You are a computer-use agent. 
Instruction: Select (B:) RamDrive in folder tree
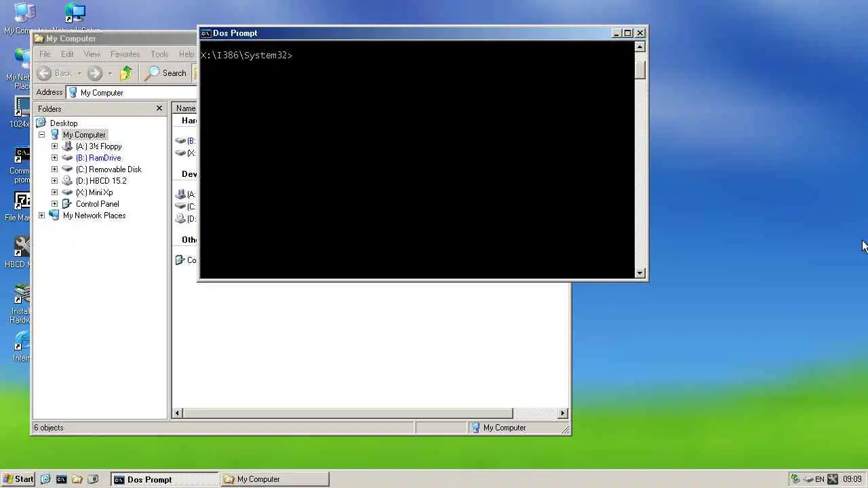(98, 158)
